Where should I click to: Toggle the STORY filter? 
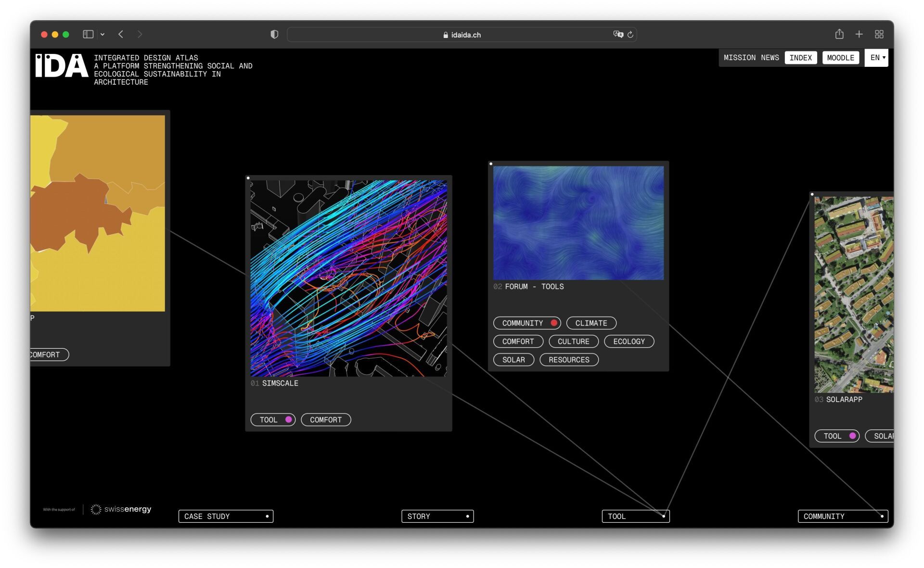[437, 516]
